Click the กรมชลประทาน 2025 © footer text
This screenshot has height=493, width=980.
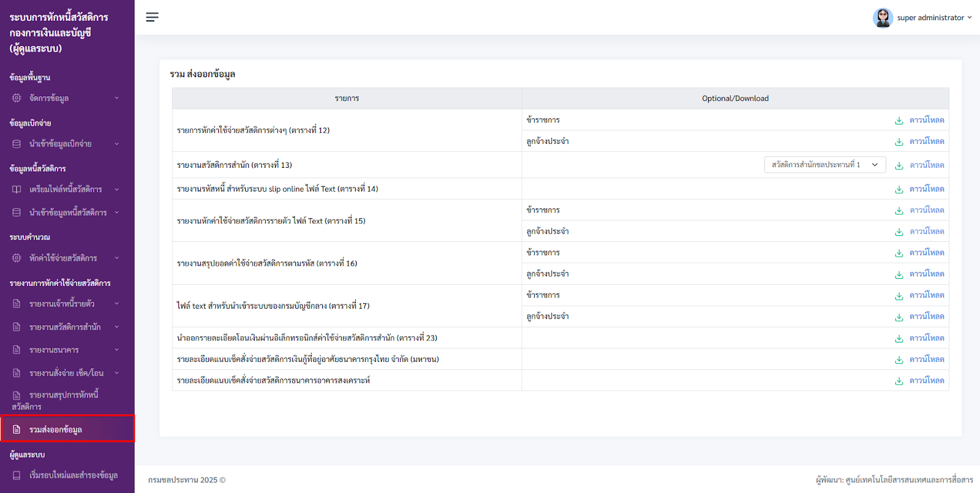coord(187,480)
